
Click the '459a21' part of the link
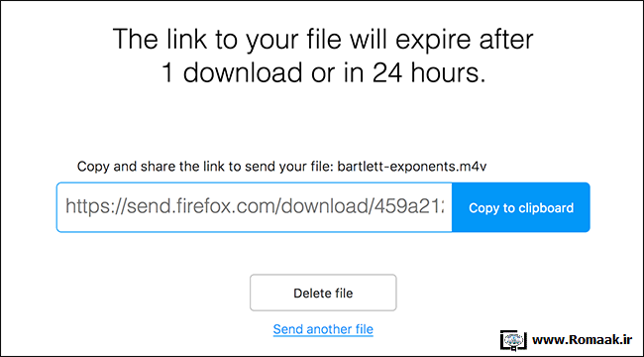click(x=408, y=206)
